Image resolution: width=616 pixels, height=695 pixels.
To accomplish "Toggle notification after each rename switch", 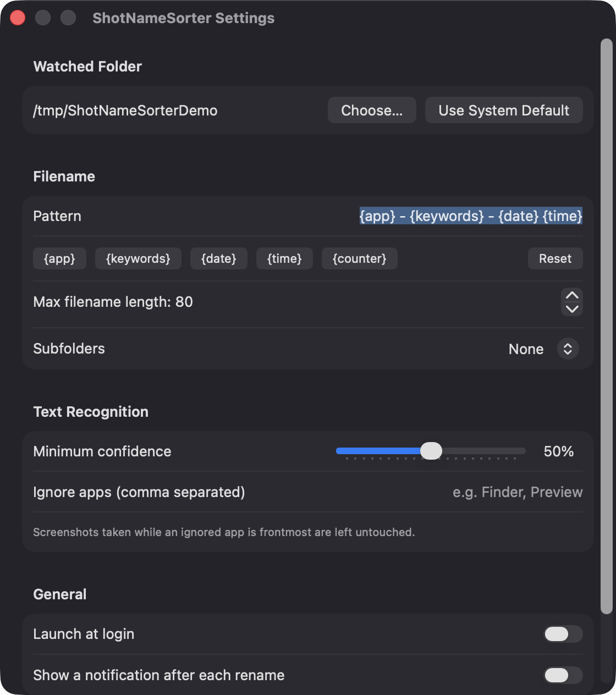I will point(563,675).
